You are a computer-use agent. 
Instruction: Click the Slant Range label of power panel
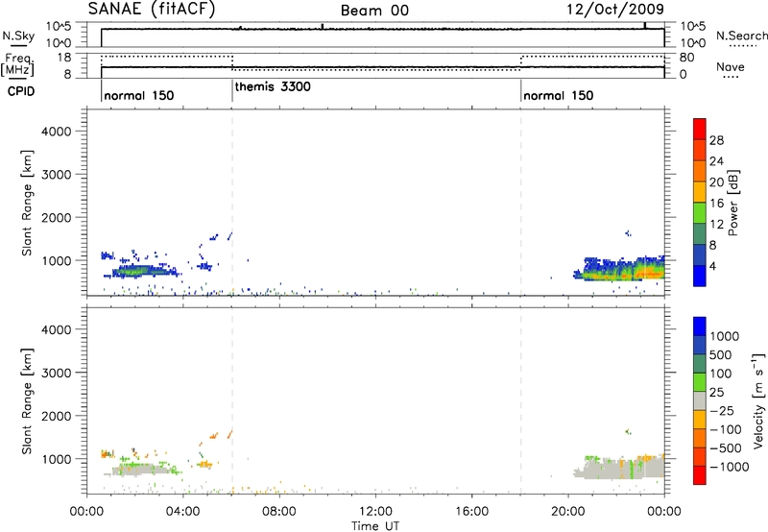pos(27,203)
